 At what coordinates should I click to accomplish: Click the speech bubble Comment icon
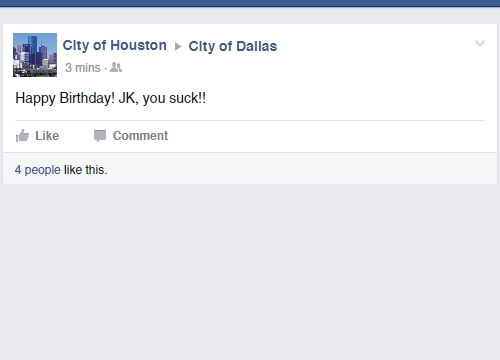100,136
